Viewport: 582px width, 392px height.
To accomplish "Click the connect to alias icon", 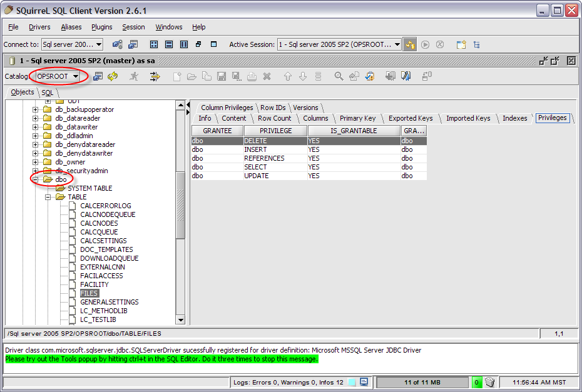I will (117, 44).
